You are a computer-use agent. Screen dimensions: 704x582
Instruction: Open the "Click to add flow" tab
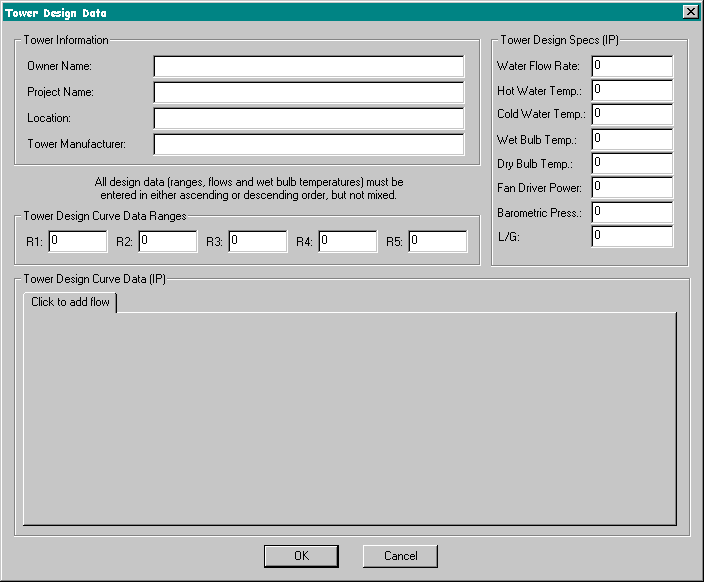pos(70,302)
